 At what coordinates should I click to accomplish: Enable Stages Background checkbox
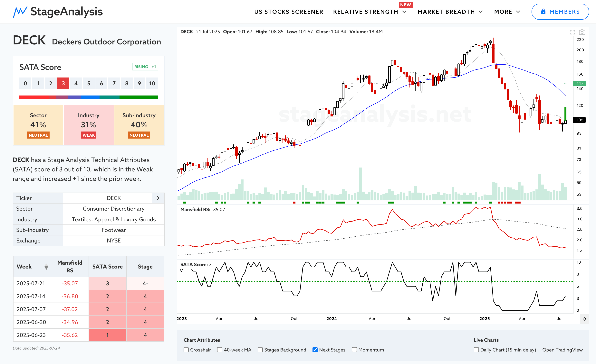coord(260,350)
